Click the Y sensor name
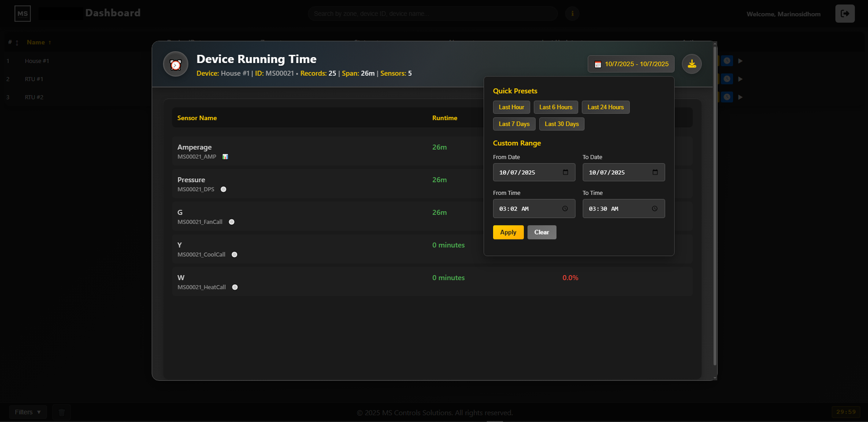Image resolution: width=868 pixels, height=422 pixels. point(180,245)
